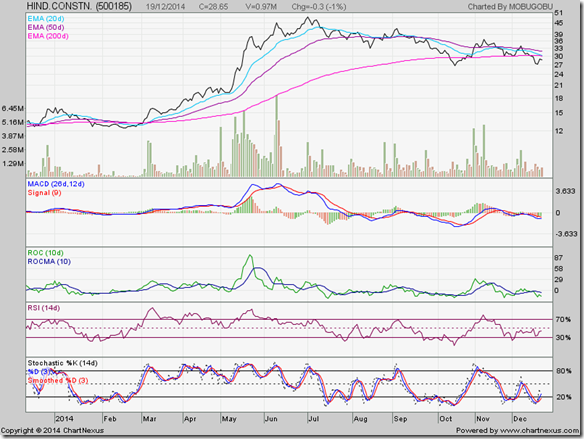Click the 5.16M volume axis label
The image size is (584, 439).
(13, 122)
